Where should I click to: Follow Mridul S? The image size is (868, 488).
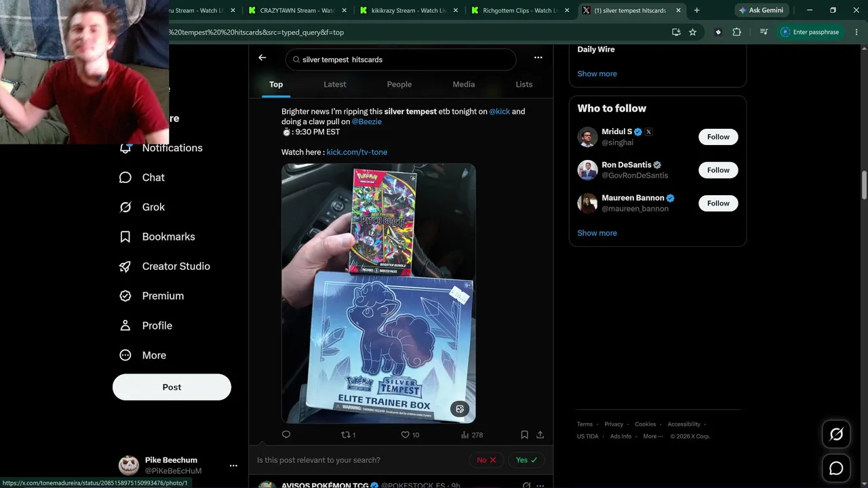pos(718,137)
